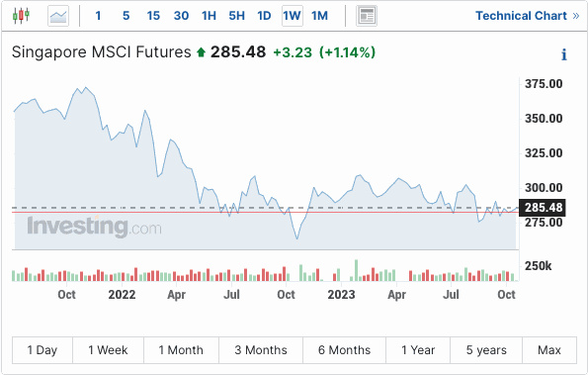Open the Technical Chart link
This screenshot has height=375, width=588.
pos(528,16)
